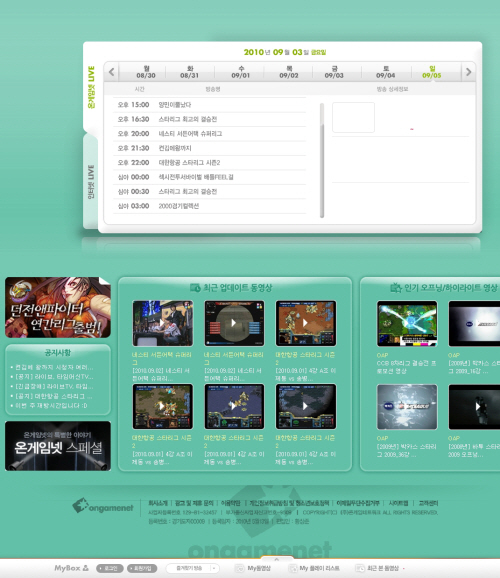The height and width of the screenshot is (578, 500).
Task: Click the MyBox icon in bottom bar
Action: tap(86, 568)
